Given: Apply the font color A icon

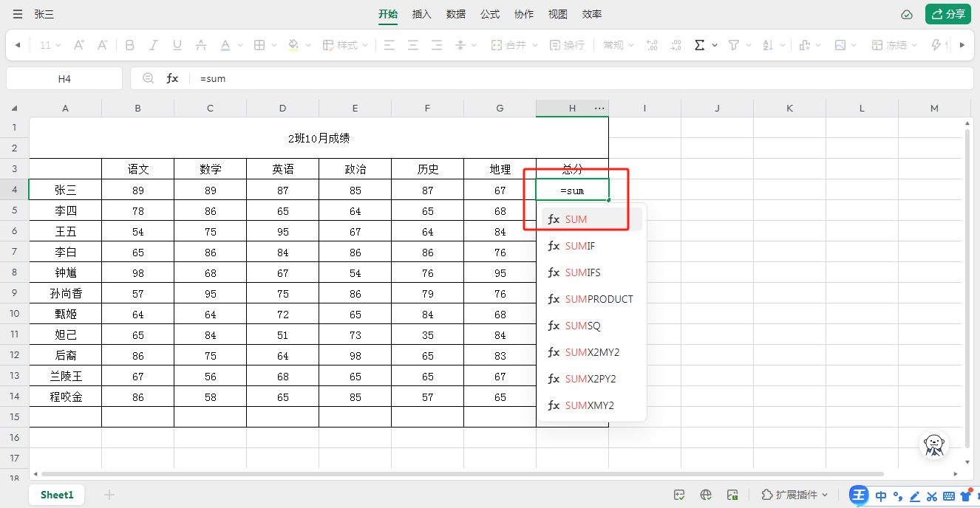Looking at the screenshot, I should coord(225,45).
